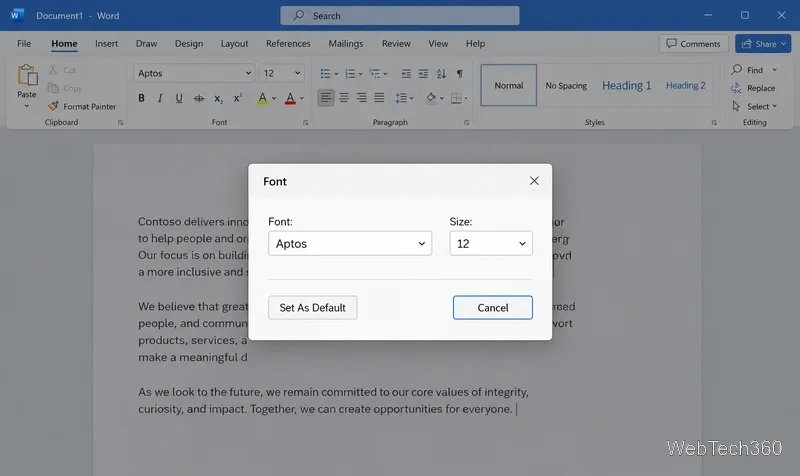
Task: Click the Multilevel list icon
Action: 374,74
